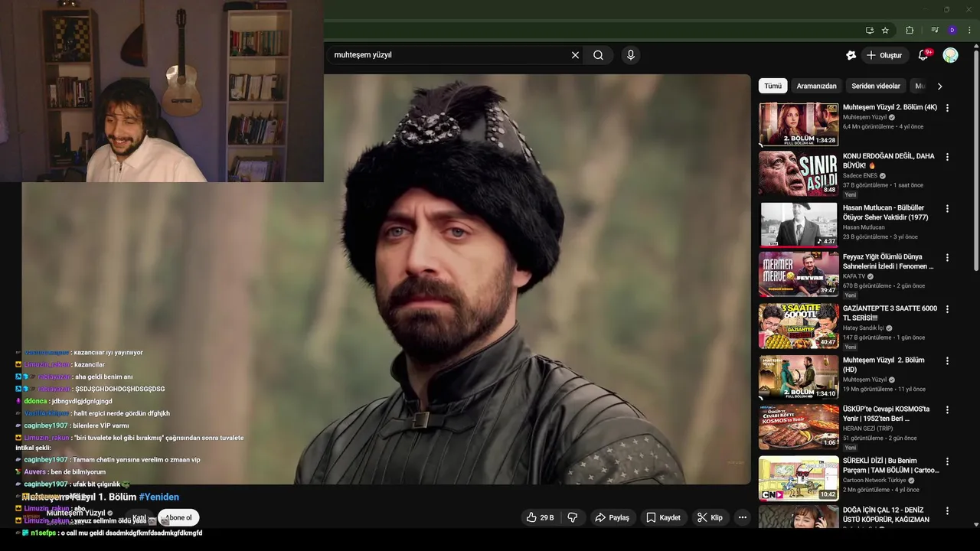Open the notifications bell

click(x=923, y=55)
